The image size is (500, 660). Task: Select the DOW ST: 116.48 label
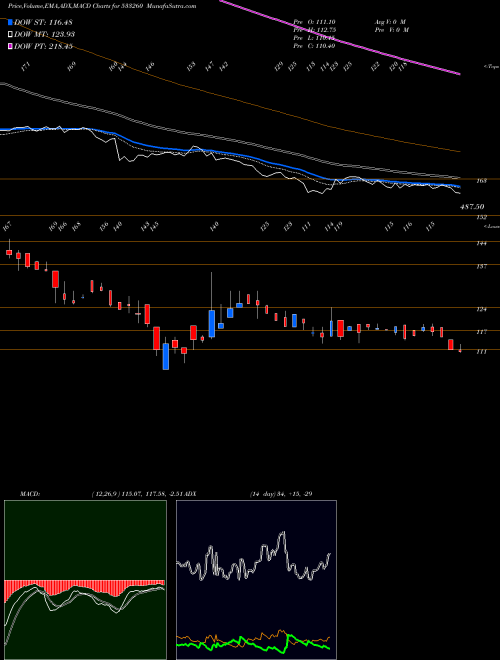(43, 22)
